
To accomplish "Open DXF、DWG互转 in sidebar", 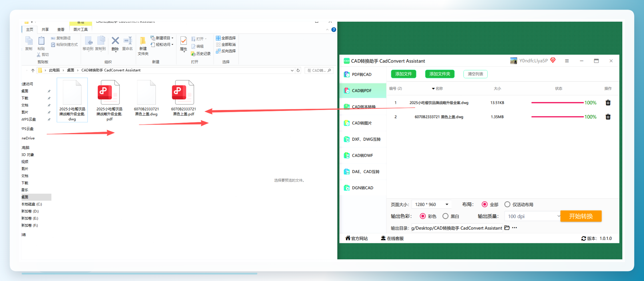I will [363, 139].
